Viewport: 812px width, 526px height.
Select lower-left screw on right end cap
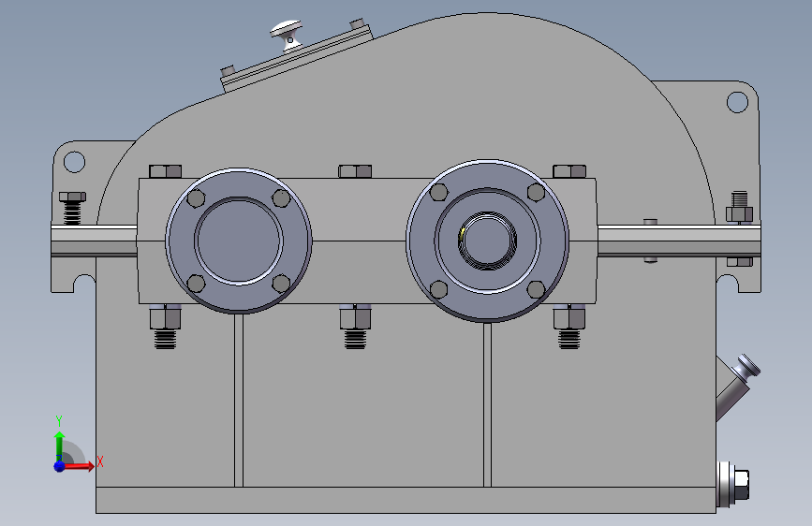[438, 289]
